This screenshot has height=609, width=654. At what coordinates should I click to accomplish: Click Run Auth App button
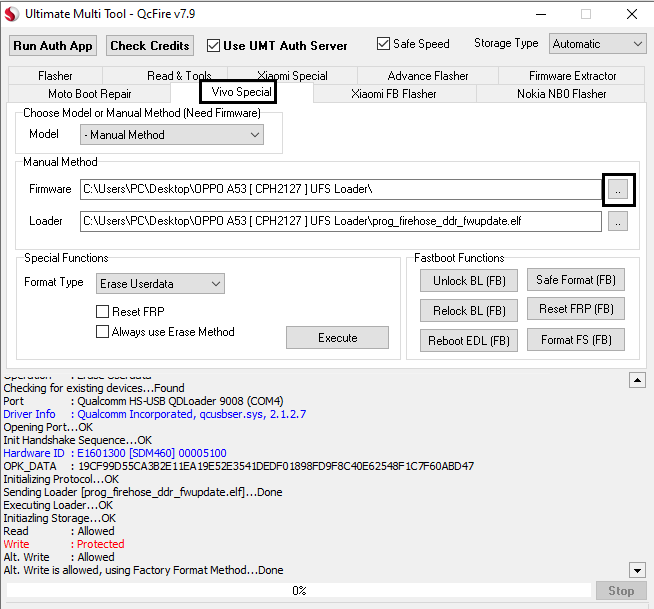[x=53, y=45]
